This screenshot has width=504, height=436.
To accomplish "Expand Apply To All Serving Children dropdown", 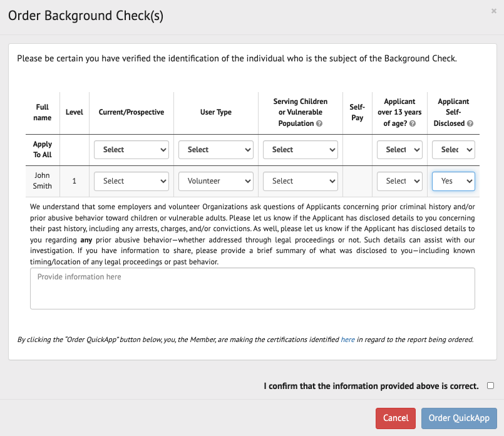I will (x=301, y=150).
